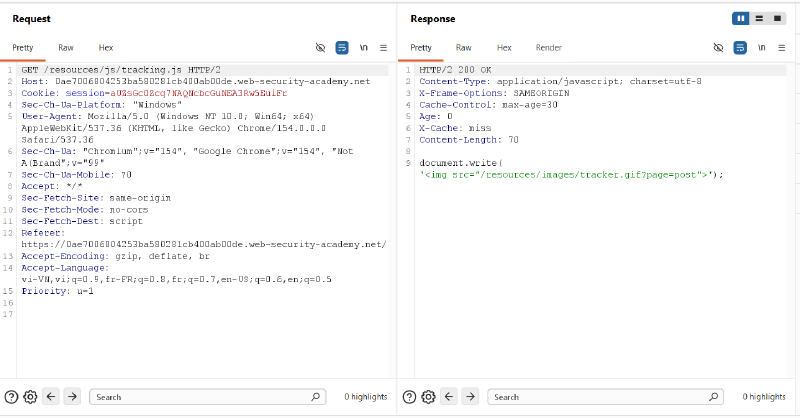Screen dimensions: 800x418
Task: Go to next match in Request
Action: [72, 397]
